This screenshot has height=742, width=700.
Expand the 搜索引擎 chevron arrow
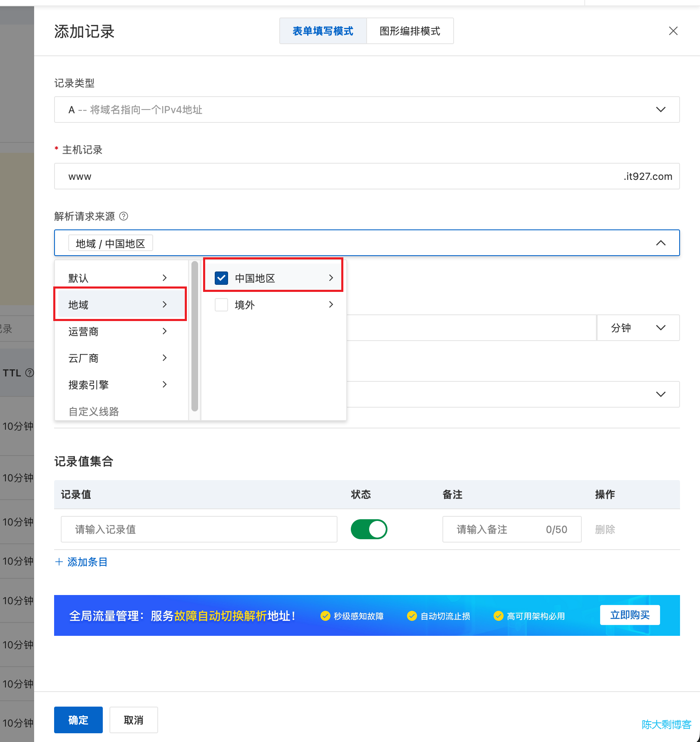point(165,384)
